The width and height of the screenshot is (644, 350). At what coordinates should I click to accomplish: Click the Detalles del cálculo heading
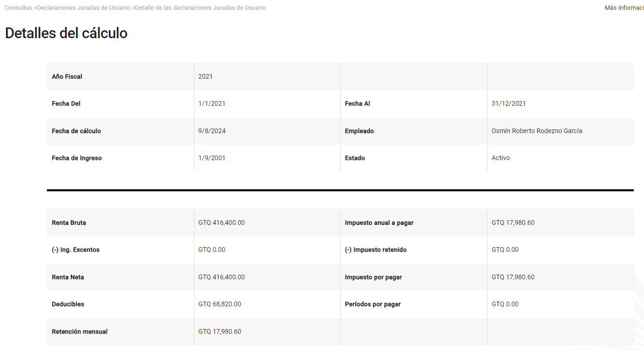coord(66,33)
